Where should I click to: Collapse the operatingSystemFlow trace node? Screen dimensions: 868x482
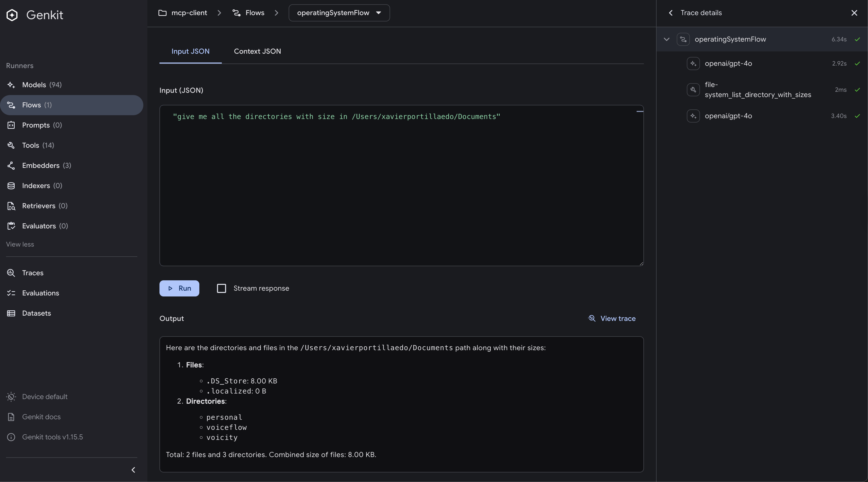[666, 39]
